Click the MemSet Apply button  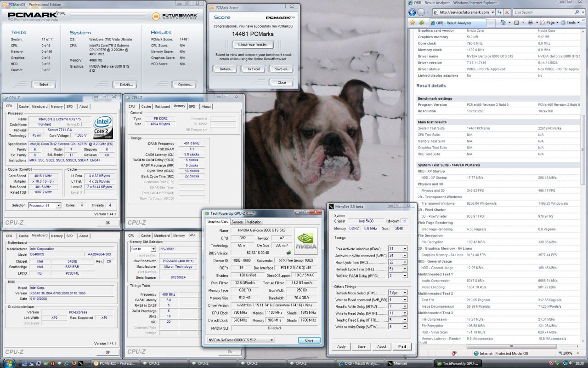pos(341,346)
